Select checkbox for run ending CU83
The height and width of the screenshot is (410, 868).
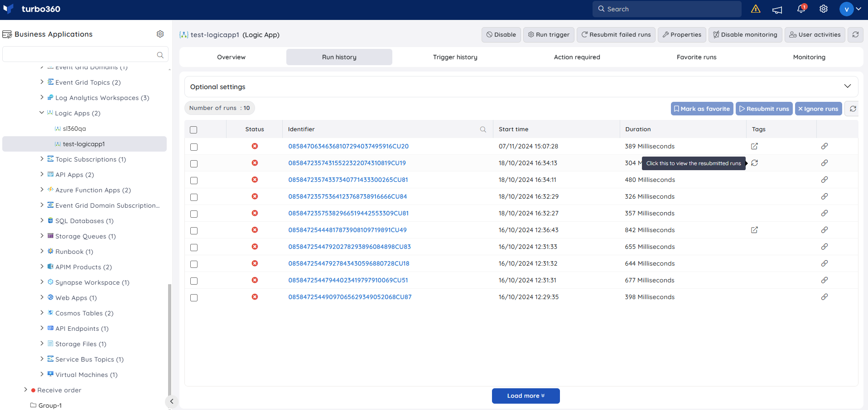point(194,248)
